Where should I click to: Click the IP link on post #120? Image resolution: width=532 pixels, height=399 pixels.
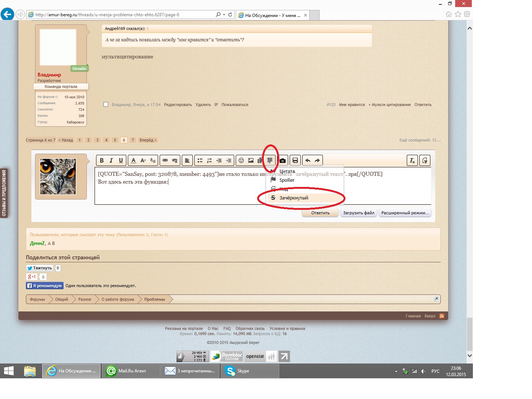216,105
